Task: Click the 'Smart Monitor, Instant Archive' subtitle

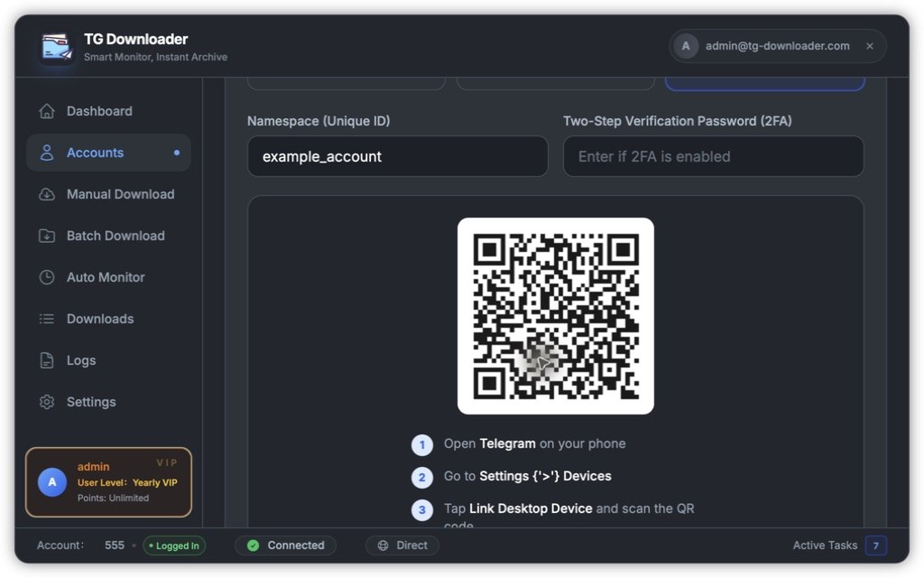Action: click(x=155, y=57)
